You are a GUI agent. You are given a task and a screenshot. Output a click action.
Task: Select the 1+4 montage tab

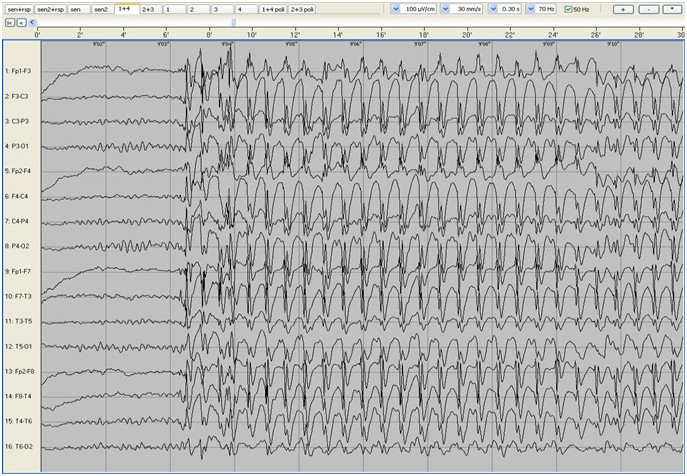click(127, 8)
